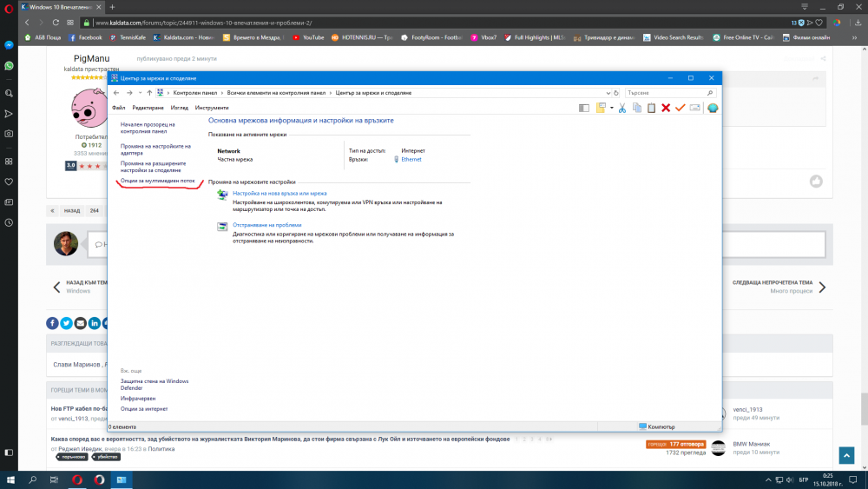Open the Изглед menu
The height and width of the screenshot is (489, 868).
click(180, 108)
